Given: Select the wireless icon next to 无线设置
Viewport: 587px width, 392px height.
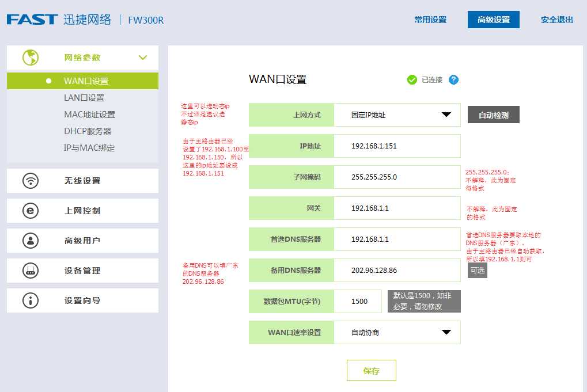Looking at the screenshot, I should click(x=30, y=181).
